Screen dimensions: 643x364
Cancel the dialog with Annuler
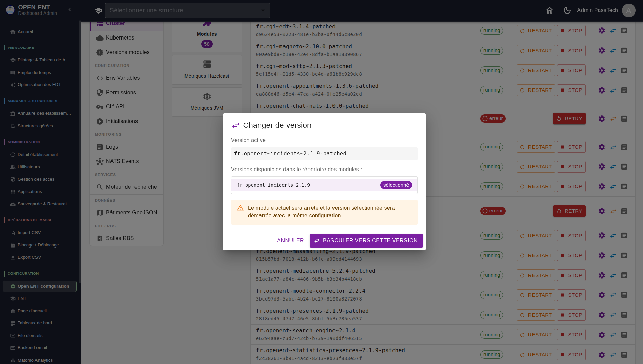(x=290, y=241)
